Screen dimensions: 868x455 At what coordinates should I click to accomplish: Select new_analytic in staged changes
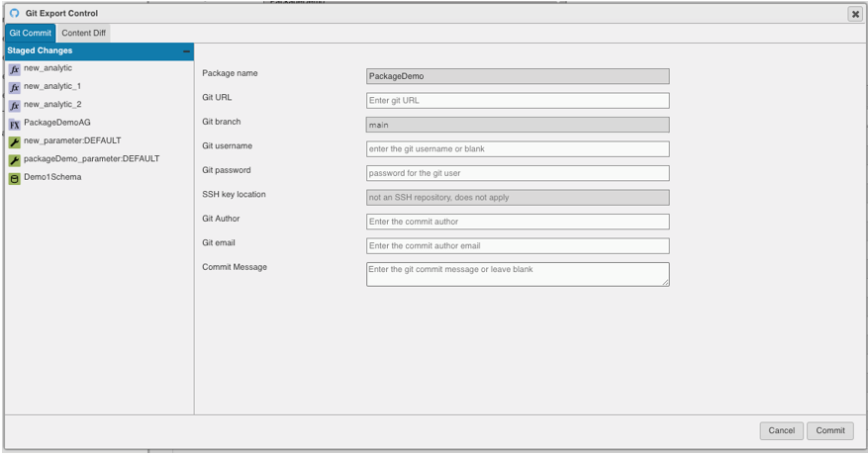click(48, 68)
